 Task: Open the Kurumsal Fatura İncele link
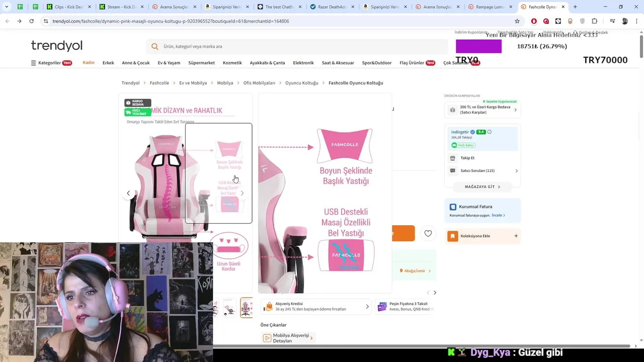point(499,215)
